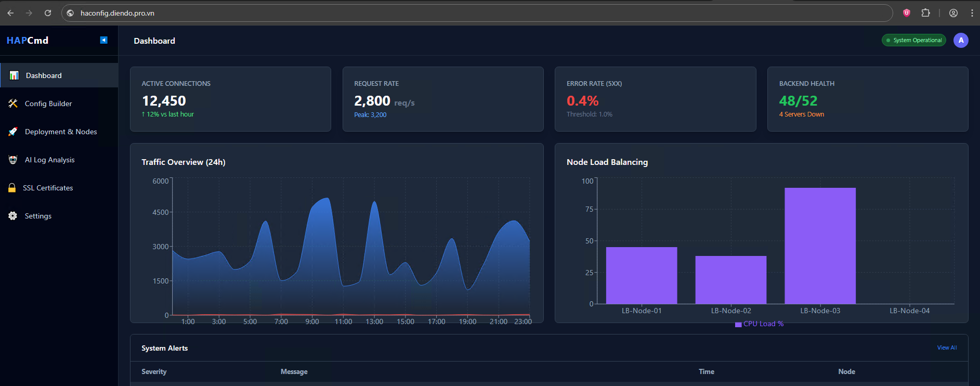980x386 pixels.
Task: Click the SSL Certificates padlock icon
Action: pos(12,188)
